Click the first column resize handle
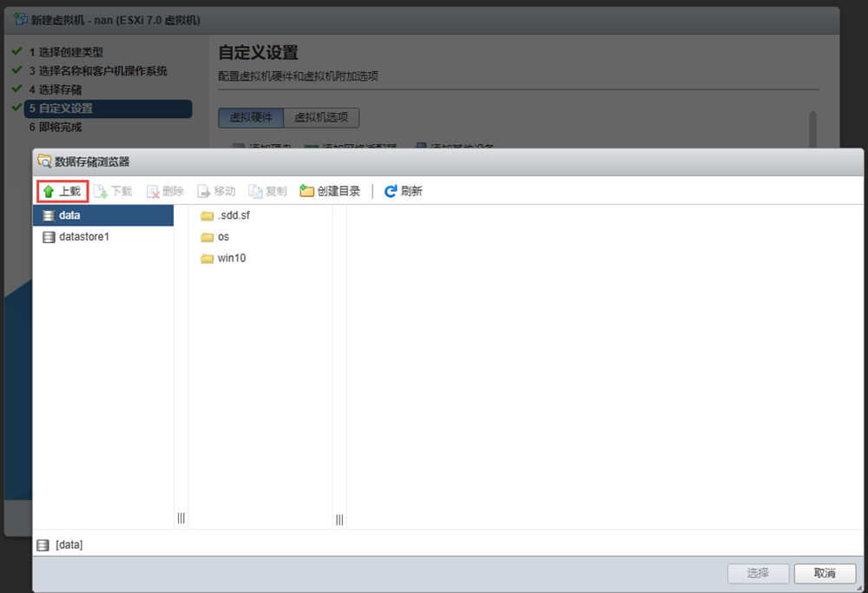The image size is (868, 593). click(x=181, y=518)
